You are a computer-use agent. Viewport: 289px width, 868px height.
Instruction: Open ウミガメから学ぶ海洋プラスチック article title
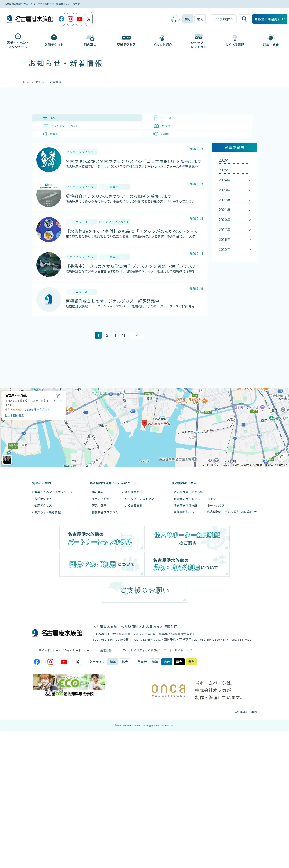pyautogui.click(x=133, y=266)
